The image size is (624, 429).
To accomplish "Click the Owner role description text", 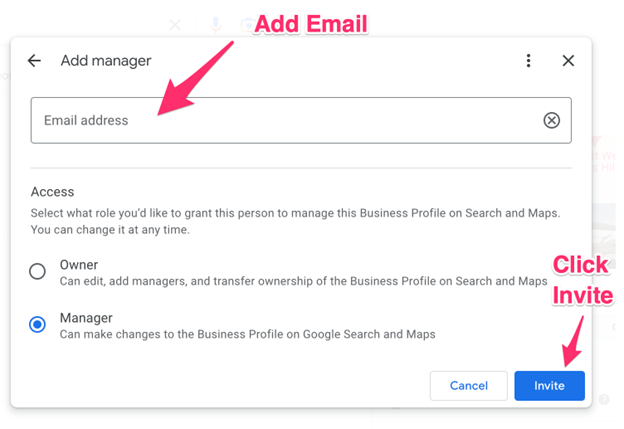I will (x=304, y=281).
